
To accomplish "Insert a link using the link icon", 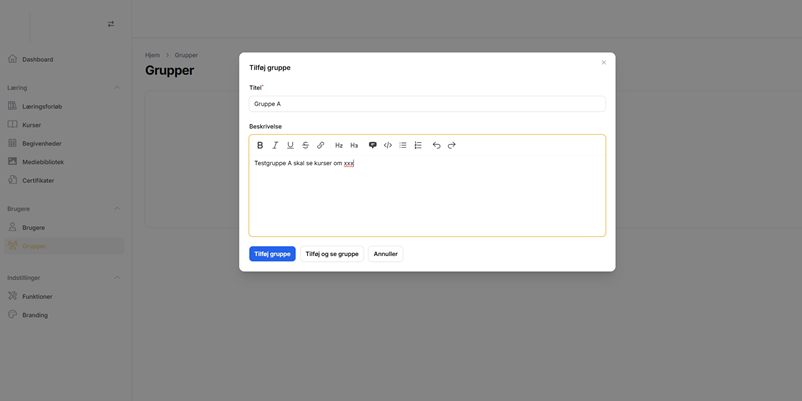I will 321,145.
